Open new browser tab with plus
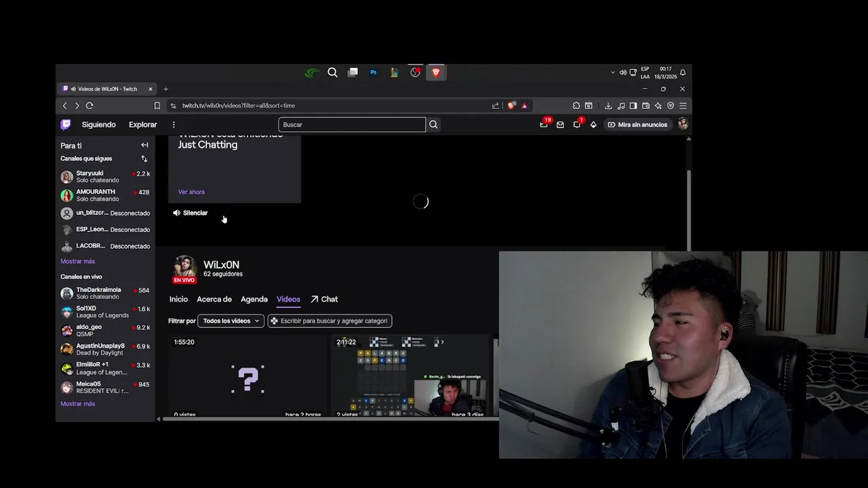This screenshot has width=868, height=488. click(x=165, y=89)
